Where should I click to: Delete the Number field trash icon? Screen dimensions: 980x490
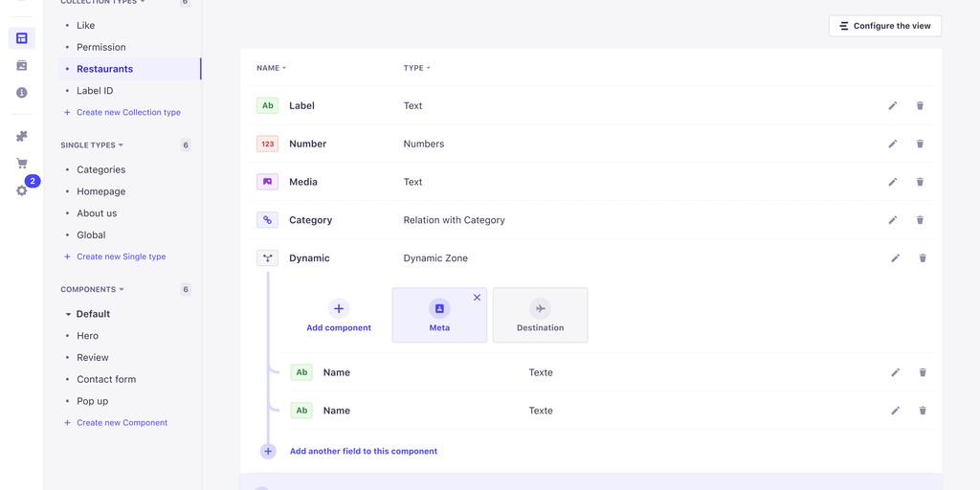920,144
